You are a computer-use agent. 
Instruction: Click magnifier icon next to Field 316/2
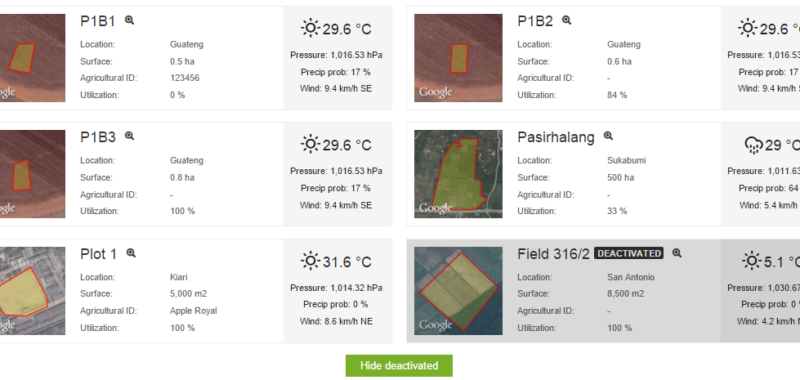coord(677,253)
